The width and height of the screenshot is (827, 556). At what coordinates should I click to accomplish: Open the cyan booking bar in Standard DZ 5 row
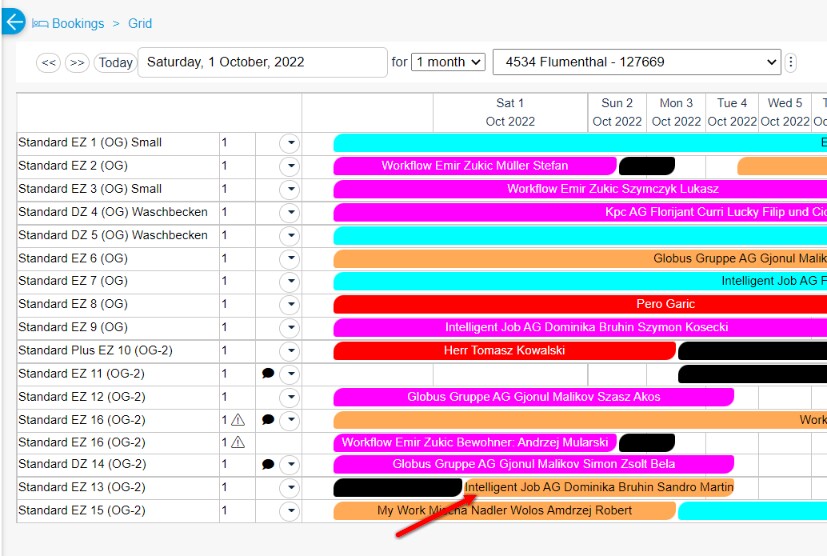pyautogui.click(x=580, y=235)
